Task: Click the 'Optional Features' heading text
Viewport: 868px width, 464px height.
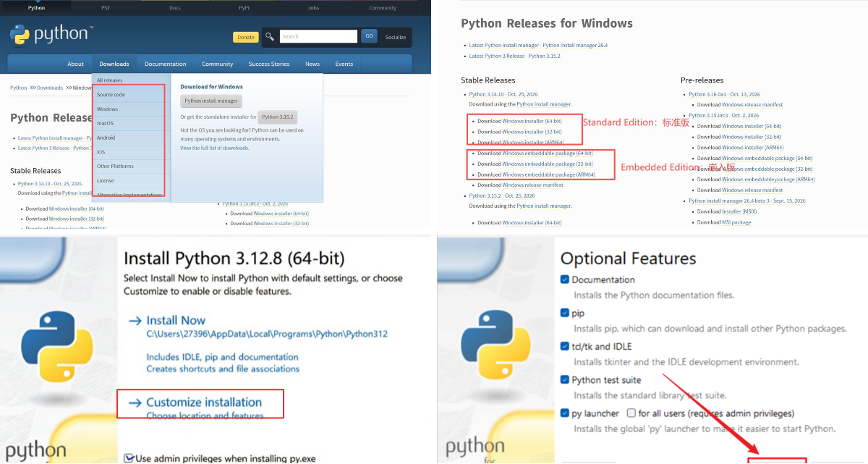Action: coord(628,258)
